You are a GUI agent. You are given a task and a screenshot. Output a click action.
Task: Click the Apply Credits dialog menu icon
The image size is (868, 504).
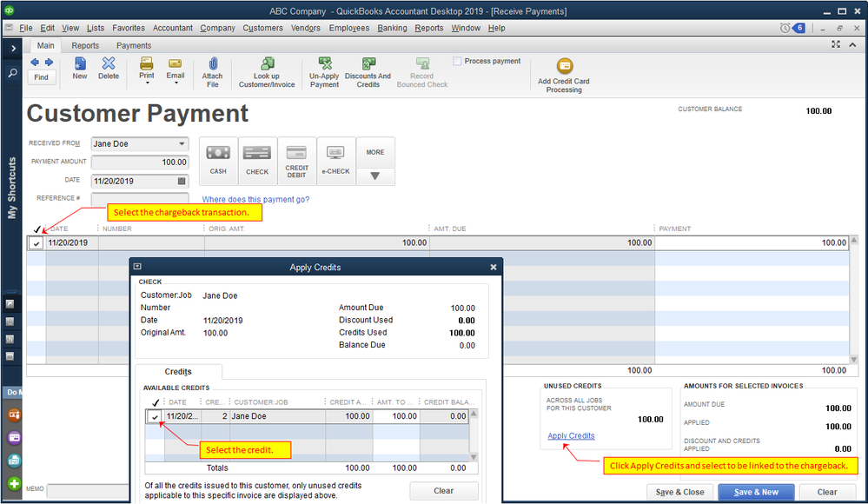(x=137, y=267)
